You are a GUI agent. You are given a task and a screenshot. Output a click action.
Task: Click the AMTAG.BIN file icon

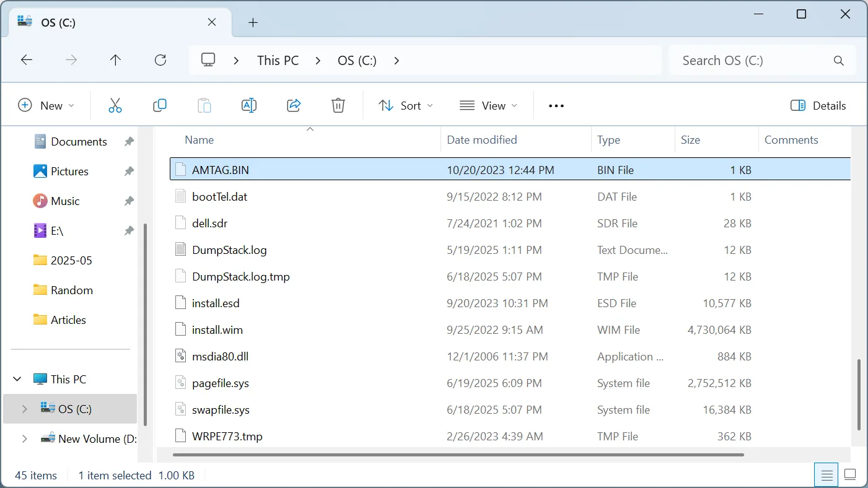pos(180,170)
